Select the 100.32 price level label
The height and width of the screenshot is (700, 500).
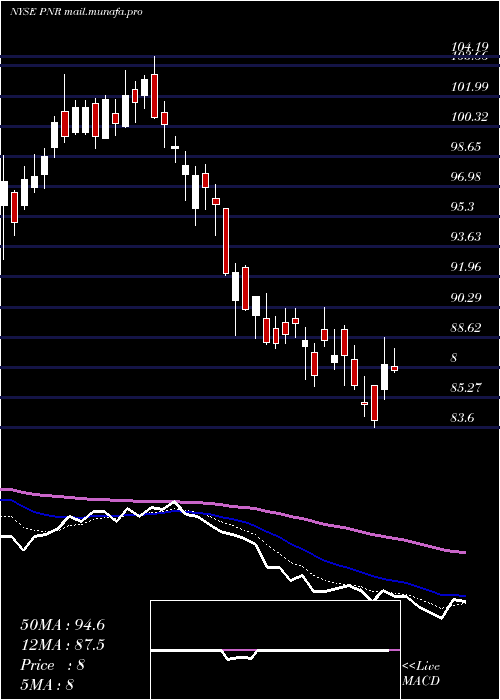pos(470,117)
